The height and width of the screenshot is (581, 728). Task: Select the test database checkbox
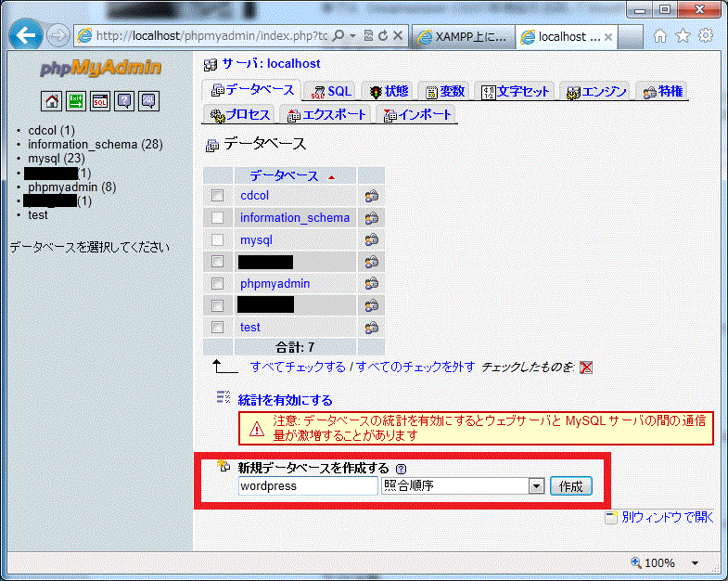[218, 327]
